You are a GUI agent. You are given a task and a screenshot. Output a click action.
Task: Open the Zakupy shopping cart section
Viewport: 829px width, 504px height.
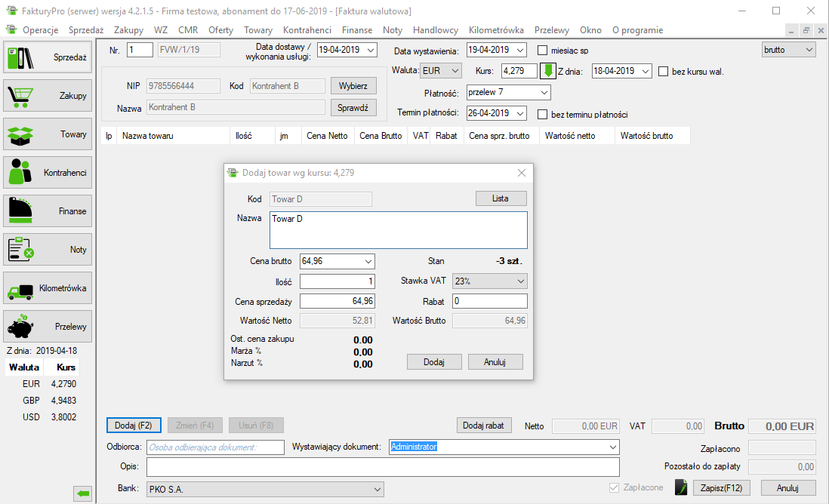coord(48,96)
